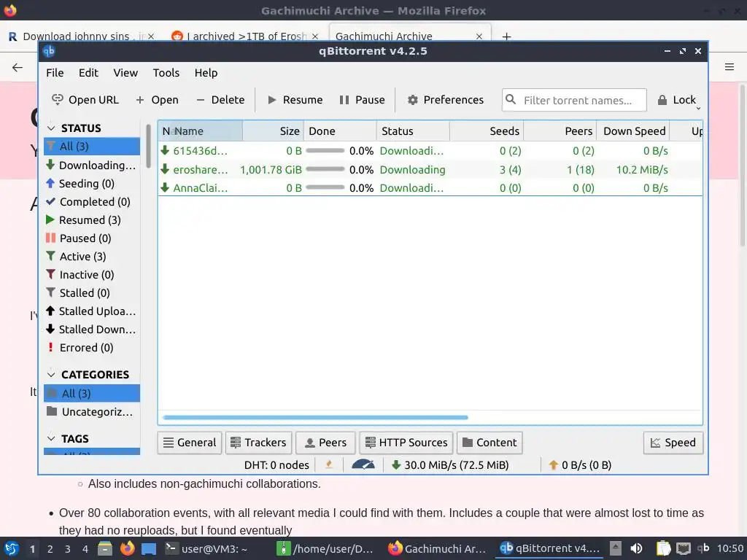Switch to the Content tab

[x=489, y=443]
